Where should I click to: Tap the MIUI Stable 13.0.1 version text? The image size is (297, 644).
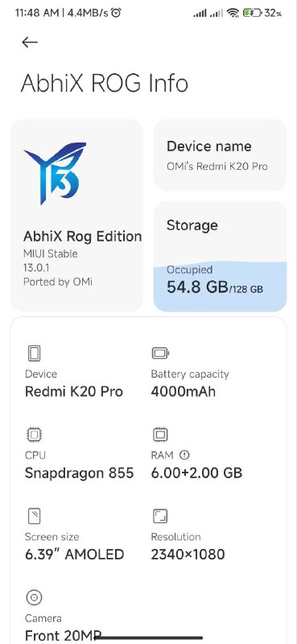pos(51,260)
